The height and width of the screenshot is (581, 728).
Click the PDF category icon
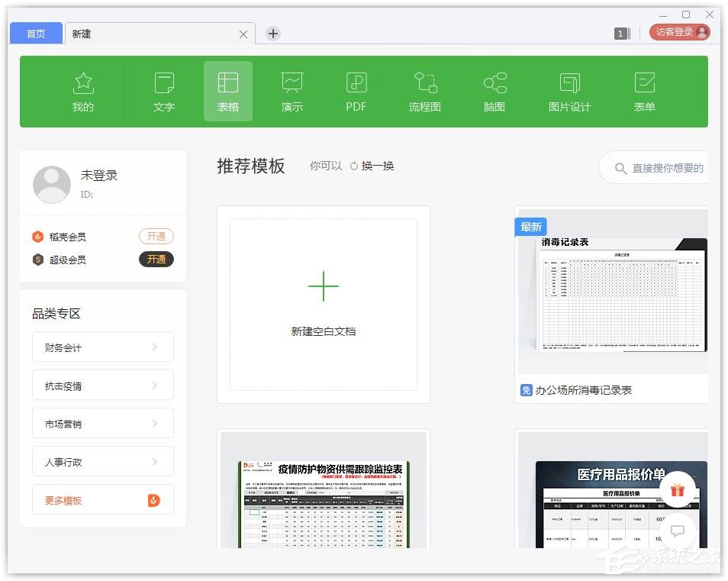(356, 90)
